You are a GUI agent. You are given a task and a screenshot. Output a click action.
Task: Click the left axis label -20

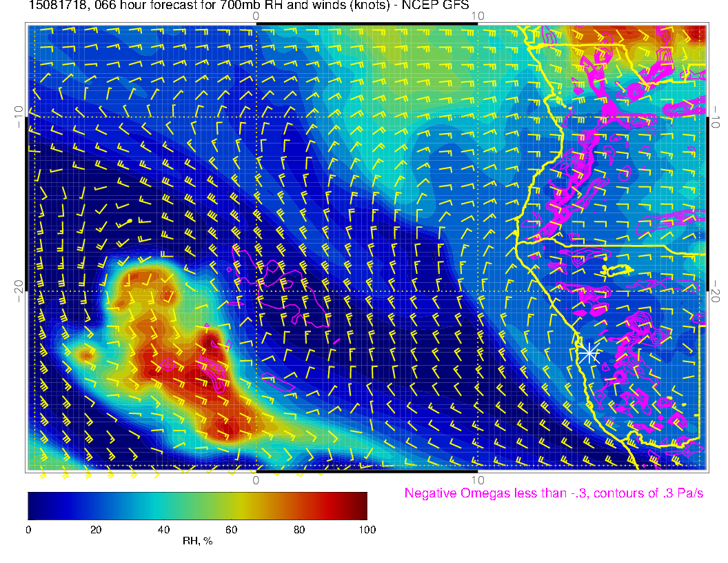pos(19,290)
